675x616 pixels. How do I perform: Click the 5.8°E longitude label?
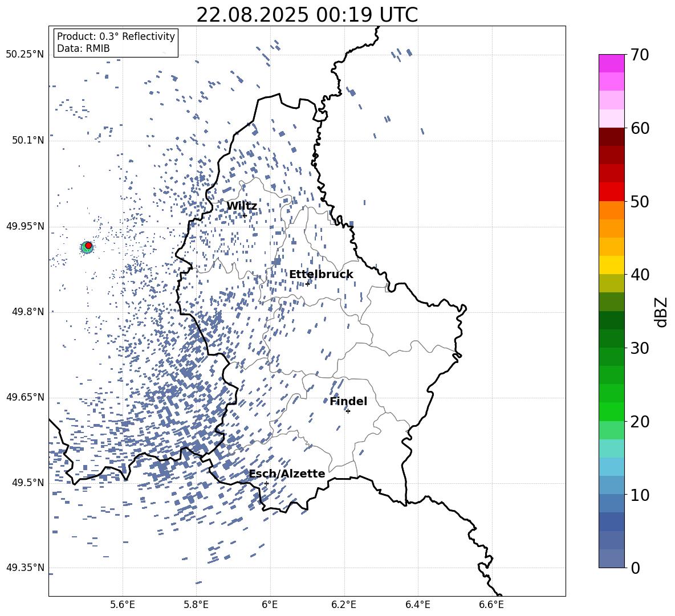click(196, 605)
